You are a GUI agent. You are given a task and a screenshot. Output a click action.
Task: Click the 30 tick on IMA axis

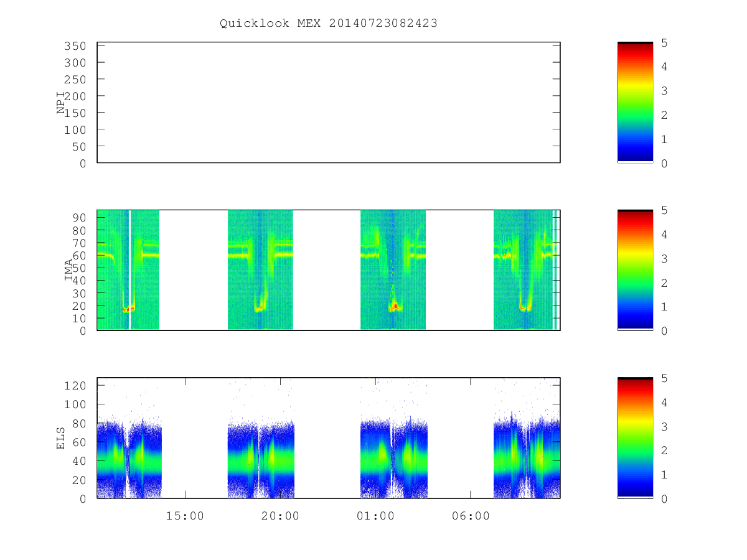coord(79,293)
